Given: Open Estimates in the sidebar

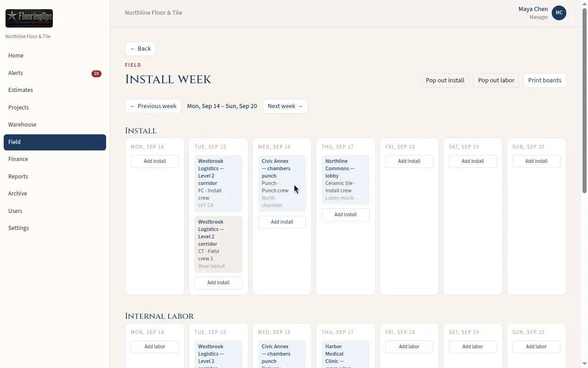Looking at the screenshot, I should (55, 90).
